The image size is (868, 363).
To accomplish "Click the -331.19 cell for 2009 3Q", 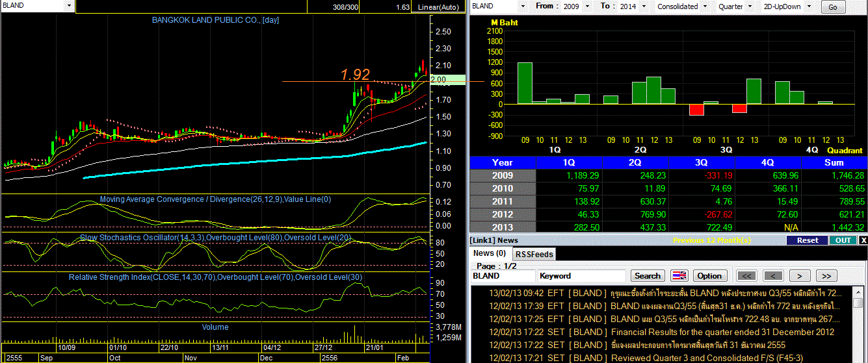I will point(702,175).
